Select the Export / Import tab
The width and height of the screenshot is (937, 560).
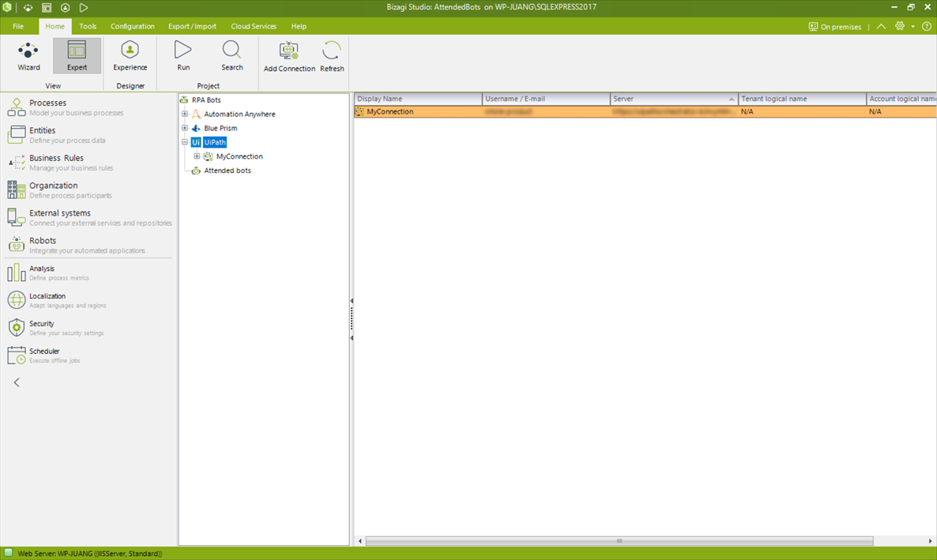pyautogui.click(x=193, y=26)
